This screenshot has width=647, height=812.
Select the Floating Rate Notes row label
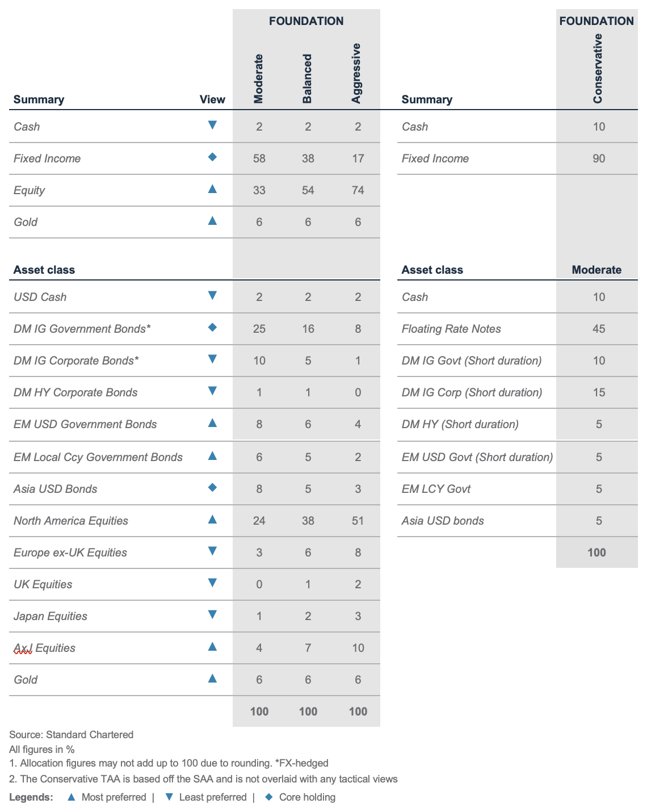click(x=451, y=329)
